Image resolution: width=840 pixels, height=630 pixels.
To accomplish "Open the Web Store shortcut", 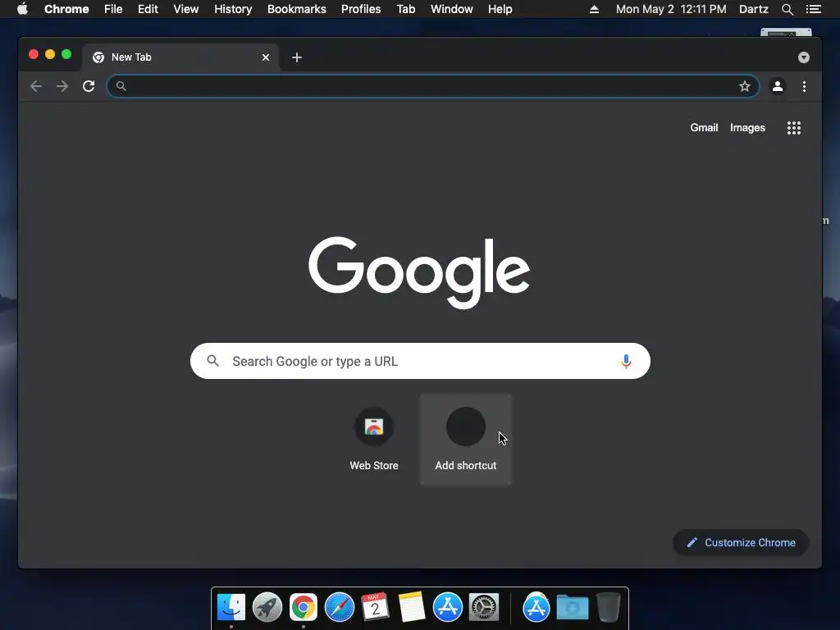I will point(374,439).
